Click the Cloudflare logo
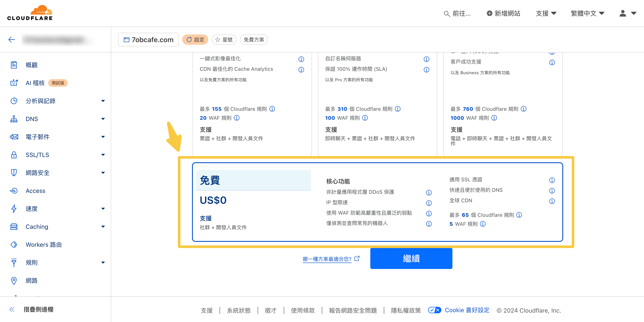This screenshot has width=644, height=322. [x=30, y=13]
